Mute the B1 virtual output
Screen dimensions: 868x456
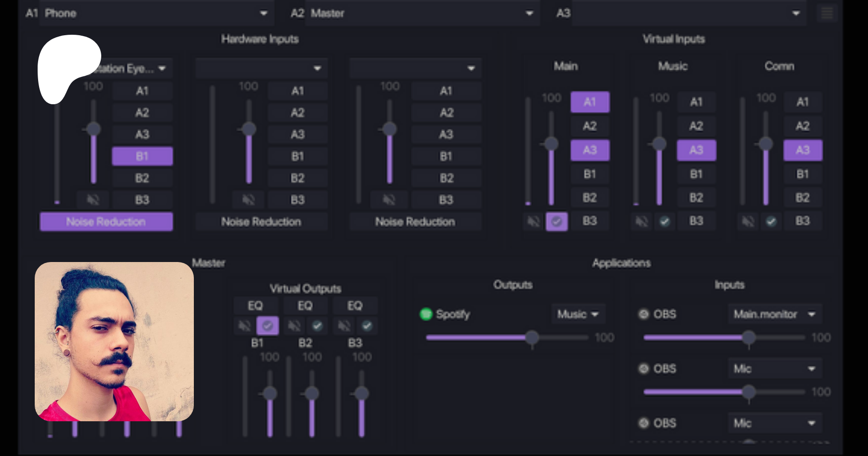[244, 326]
